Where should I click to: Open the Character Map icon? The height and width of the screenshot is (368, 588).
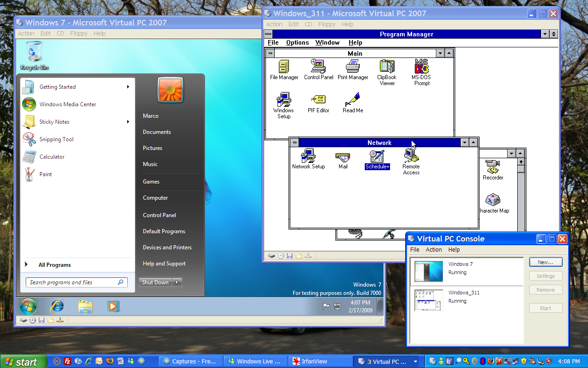[x=493, y=204]
